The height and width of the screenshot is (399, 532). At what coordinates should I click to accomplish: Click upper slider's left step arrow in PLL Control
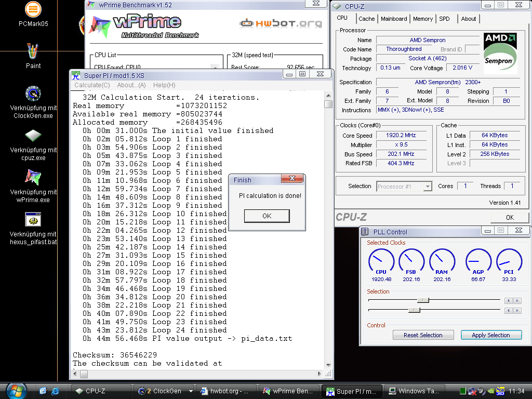508,301
